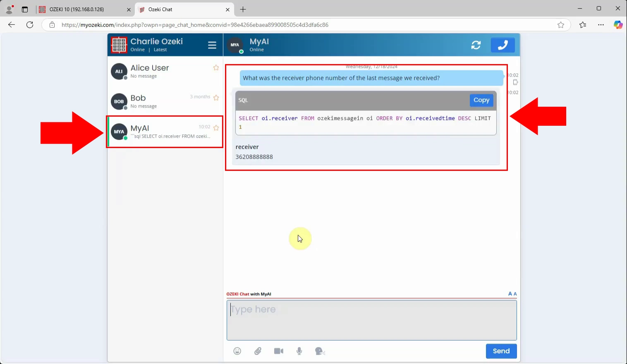This screenshot has width=627, height=364.
Task: Close the Ozeki Chat tab
Action: (x=227, y=10)
